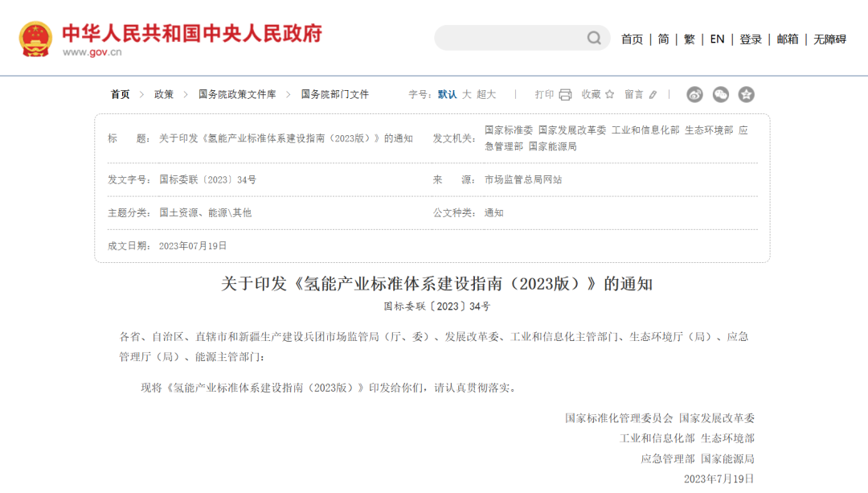The image size is (868, 493).
Task: Click the site title 中华人民共和国中央人民政府
Action: tap(192, 33)
